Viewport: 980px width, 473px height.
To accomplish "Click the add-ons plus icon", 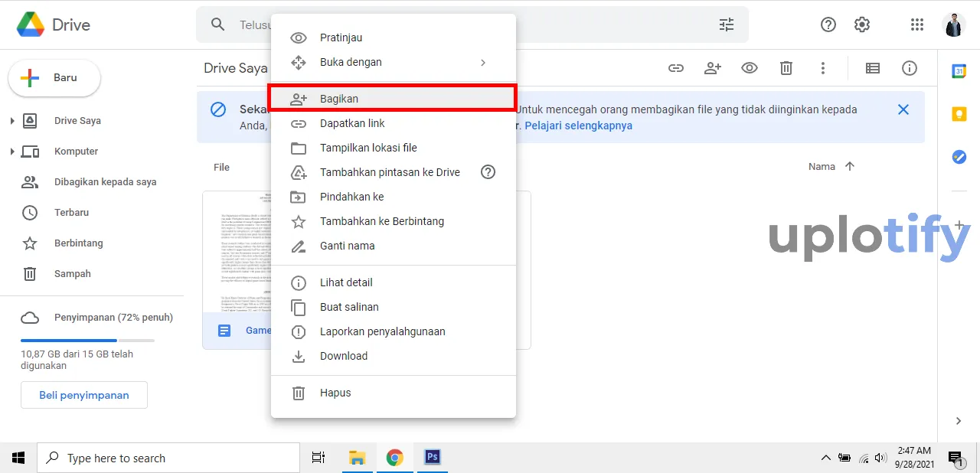I will pos(959,226).
